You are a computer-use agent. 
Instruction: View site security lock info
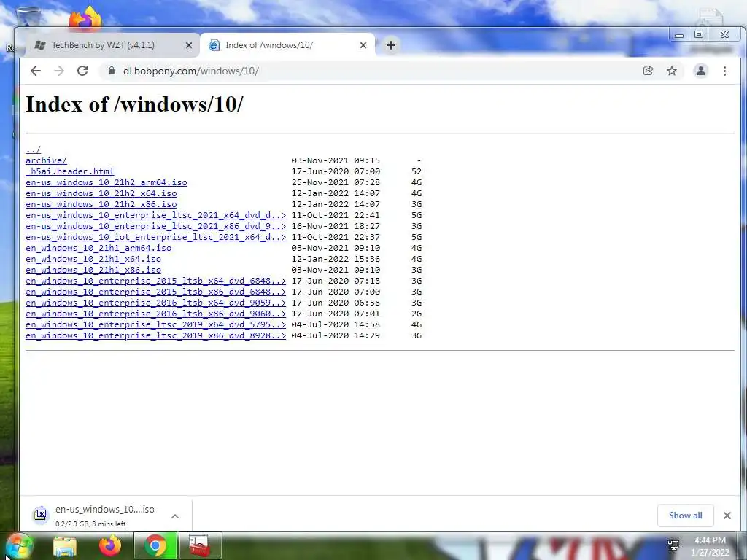pyautogui.click(x=112, y=71)
